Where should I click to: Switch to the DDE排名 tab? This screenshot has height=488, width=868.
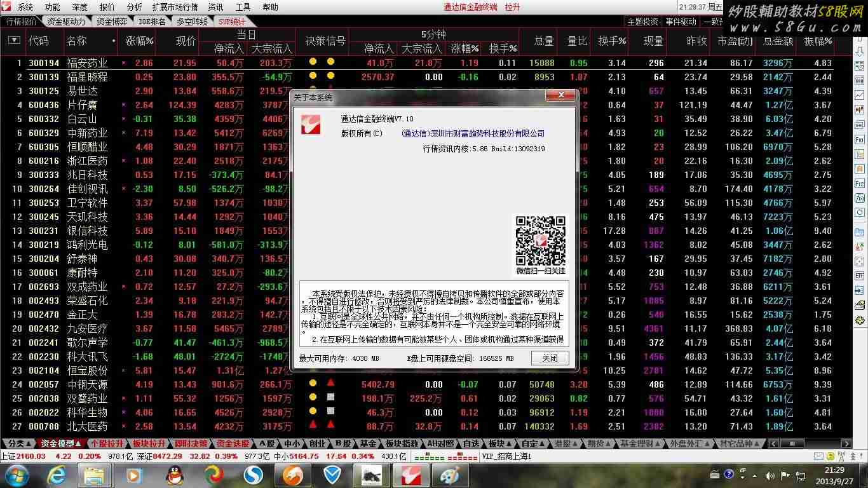152,21
